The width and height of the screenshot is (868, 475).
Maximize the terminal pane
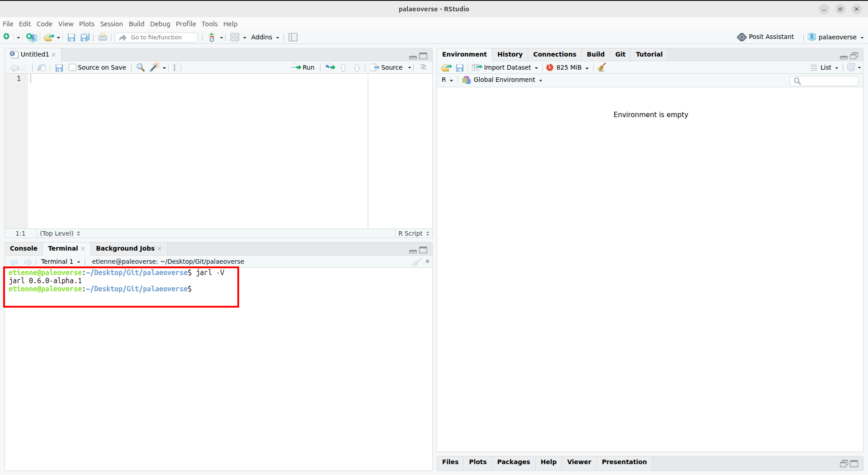423,250
